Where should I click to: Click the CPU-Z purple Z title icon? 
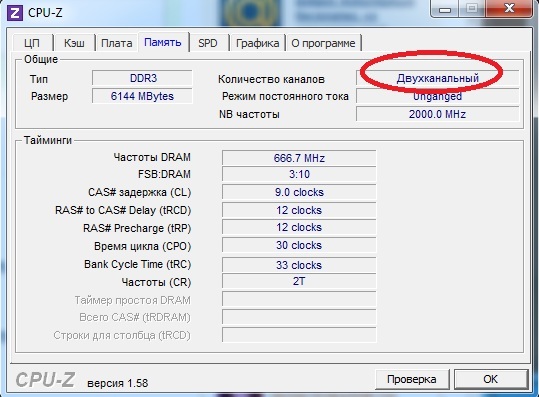pos(15,13)
